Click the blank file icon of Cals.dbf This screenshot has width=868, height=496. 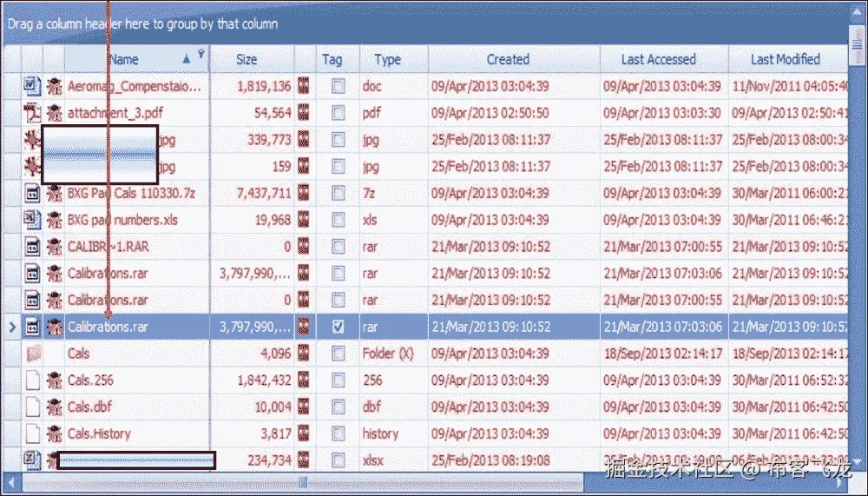point(33,407)
